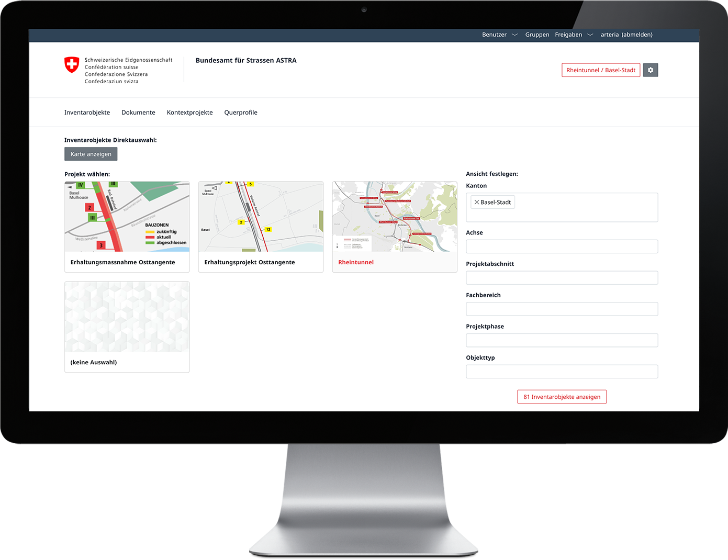
Task: Switch to the Dokumente tab
Action: (x=138, y=113)
